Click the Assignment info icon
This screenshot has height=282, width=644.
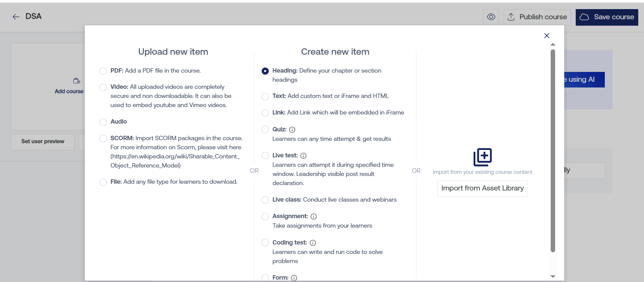[314, 216]
